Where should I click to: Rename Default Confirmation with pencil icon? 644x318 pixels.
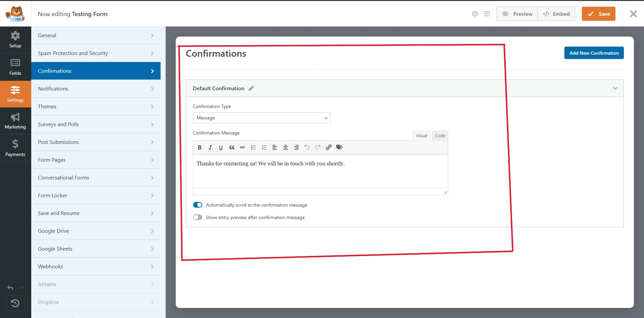[x=251, y=89]
